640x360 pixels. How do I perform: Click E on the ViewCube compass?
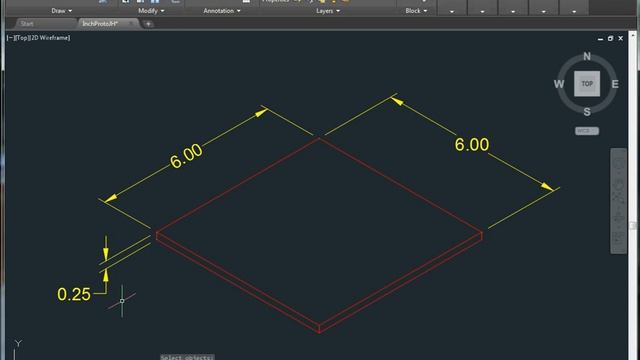pos(615,84)
